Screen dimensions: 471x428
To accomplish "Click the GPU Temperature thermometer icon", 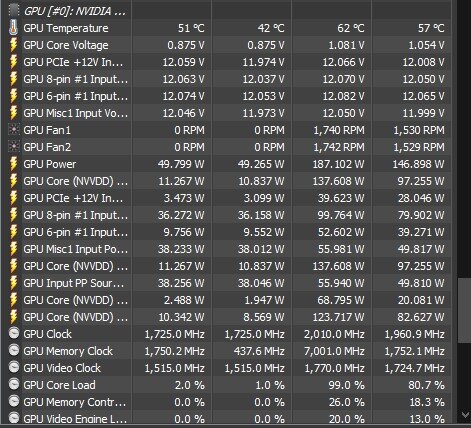I will [13, 28].
